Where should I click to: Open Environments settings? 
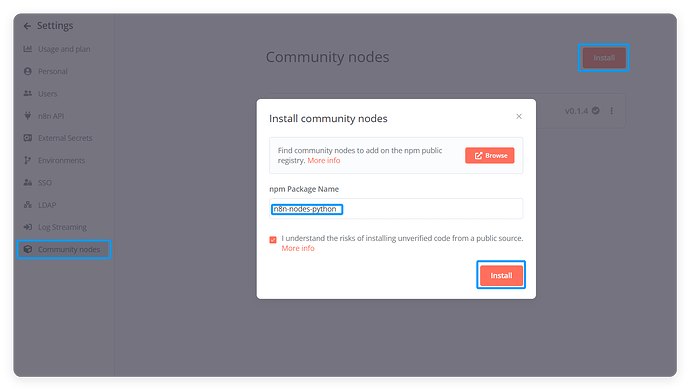tap(61, 160)
